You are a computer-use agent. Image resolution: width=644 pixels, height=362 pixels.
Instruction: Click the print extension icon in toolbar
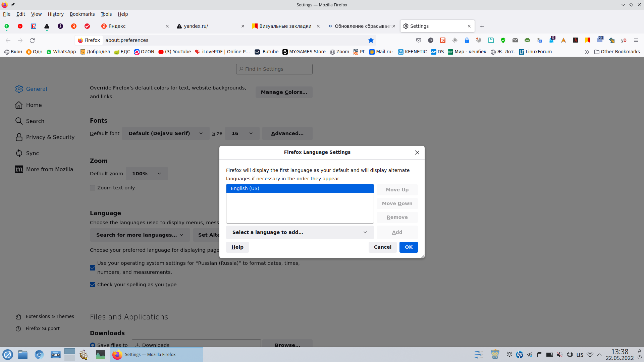[527, 40]
